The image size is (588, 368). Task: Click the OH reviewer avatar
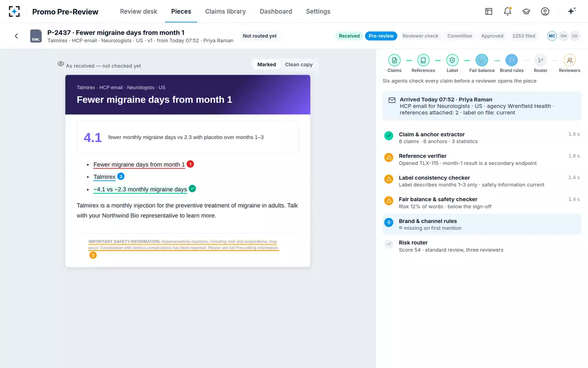(563, 36)
